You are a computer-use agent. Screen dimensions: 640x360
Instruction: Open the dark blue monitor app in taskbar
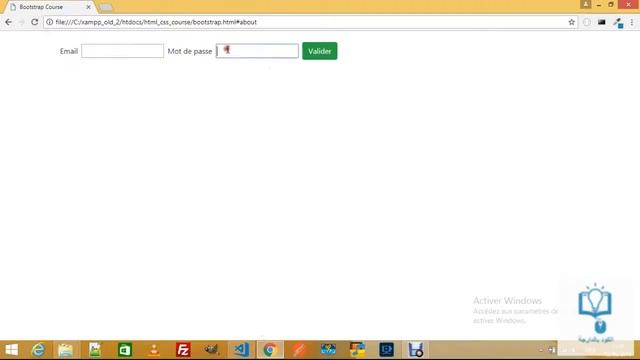pos(387,350)
